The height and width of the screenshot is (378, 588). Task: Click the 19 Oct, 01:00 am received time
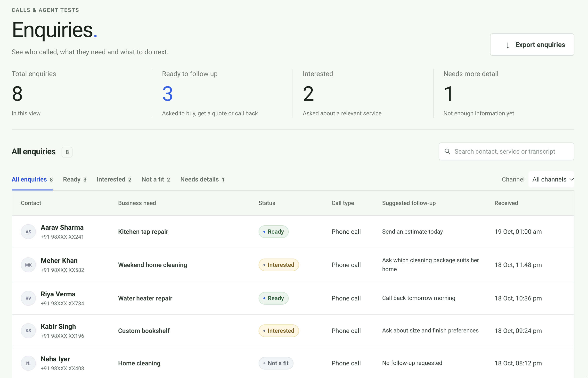(x=518, y=232)
